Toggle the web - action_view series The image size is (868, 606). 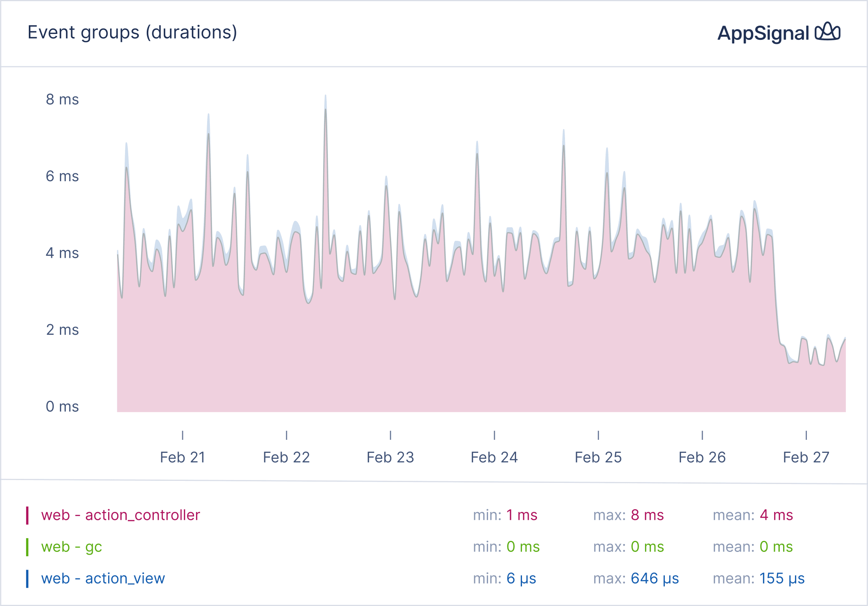pos(103,578)
